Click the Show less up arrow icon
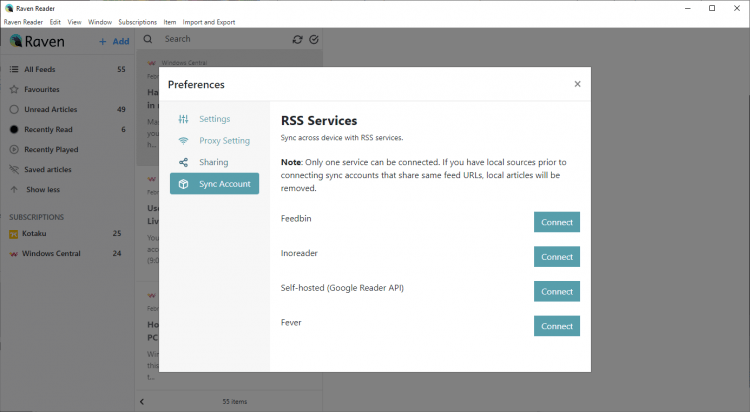750x412 pixels. click(14, 190)
